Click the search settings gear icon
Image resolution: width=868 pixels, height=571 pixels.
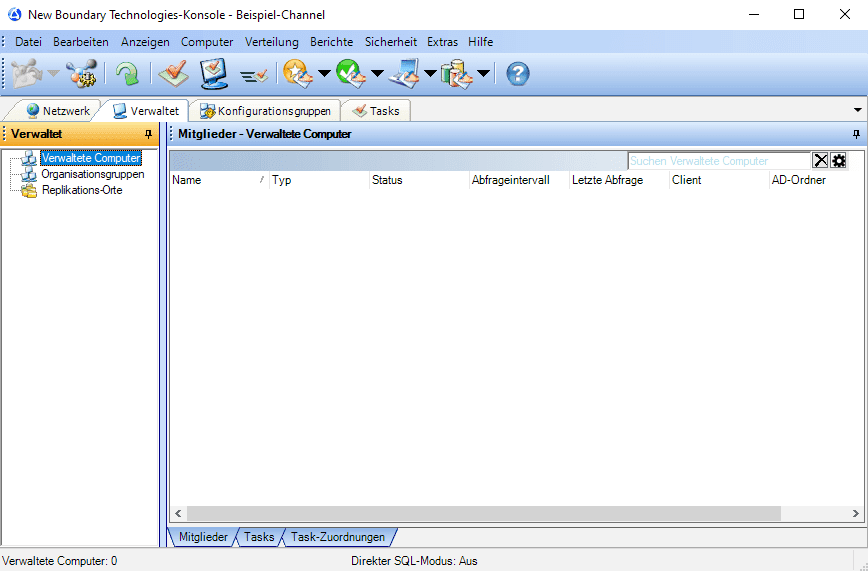point(838,161)
